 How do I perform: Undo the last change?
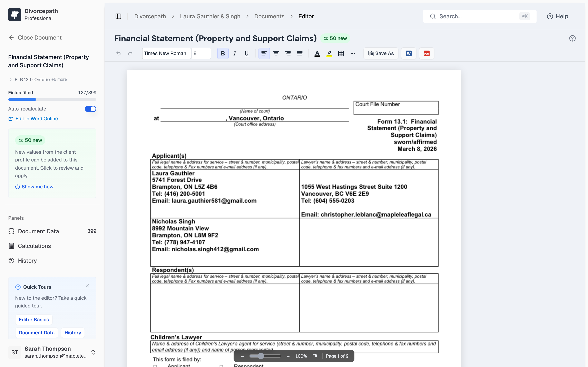point(119,53)
